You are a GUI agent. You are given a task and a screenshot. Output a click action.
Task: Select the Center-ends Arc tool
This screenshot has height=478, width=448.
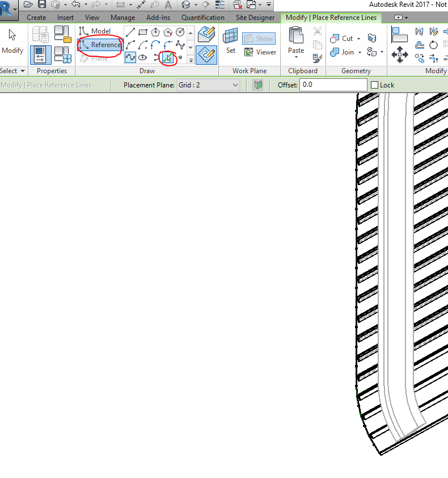(143, 45)
